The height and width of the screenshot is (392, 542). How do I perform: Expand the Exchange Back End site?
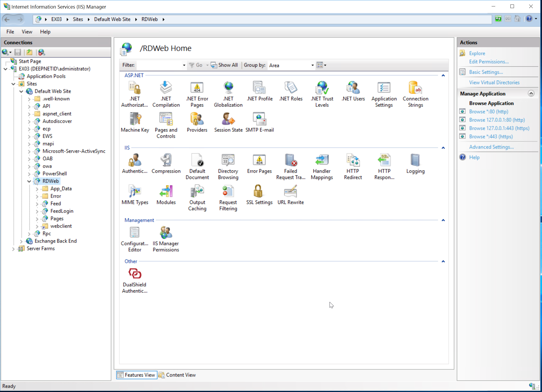point(21,241)
